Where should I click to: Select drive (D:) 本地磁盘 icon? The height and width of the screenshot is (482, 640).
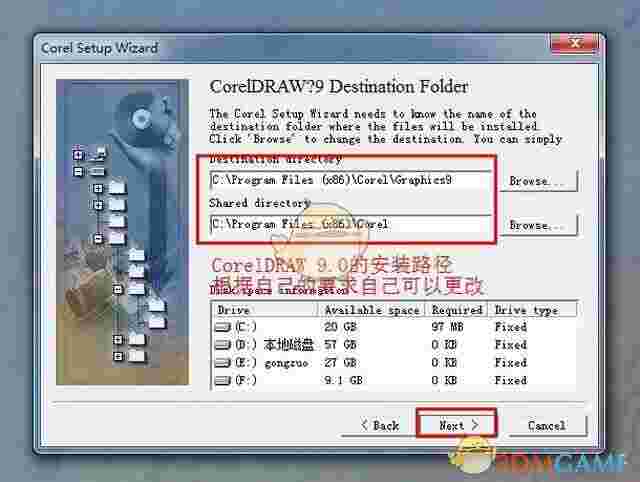click(223, 345)
